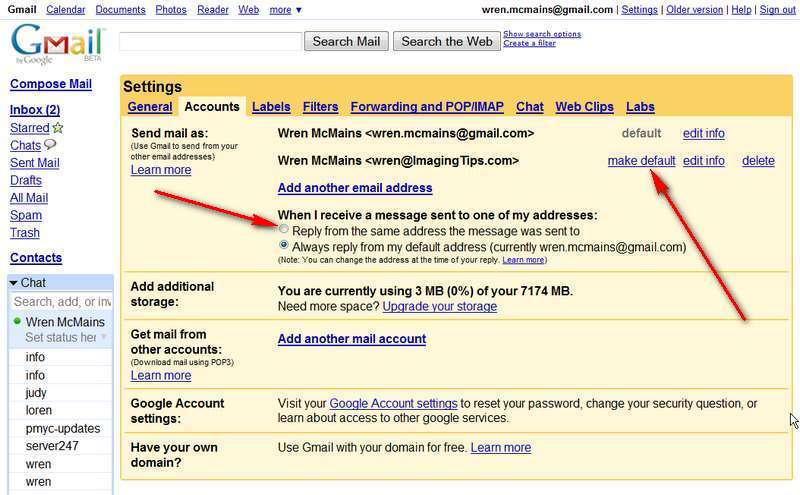Open the Drafts folder

[26, 180]
